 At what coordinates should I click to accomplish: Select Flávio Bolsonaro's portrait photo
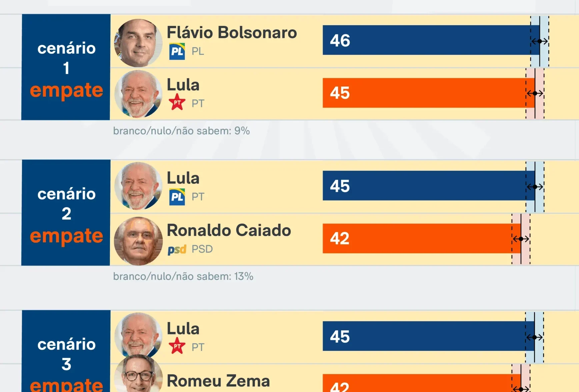(138, 43)
